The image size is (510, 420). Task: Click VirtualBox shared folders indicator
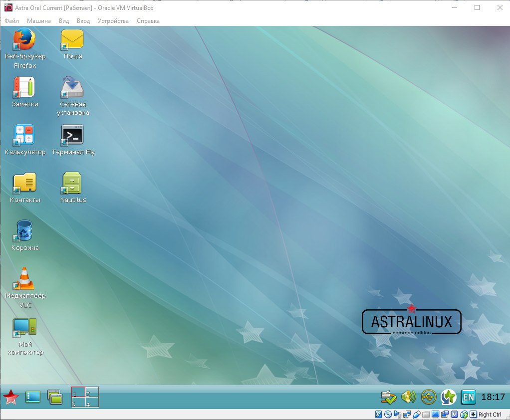(x=426, y=415)
